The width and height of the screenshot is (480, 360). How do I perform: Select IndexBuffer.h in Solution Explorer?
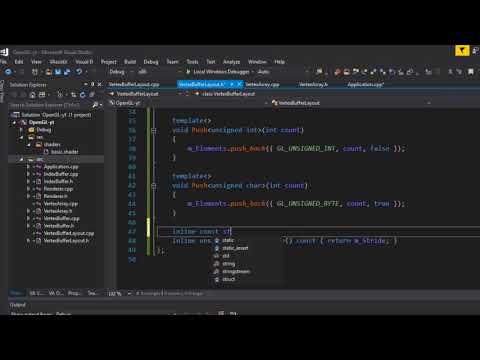click(58, 181)
